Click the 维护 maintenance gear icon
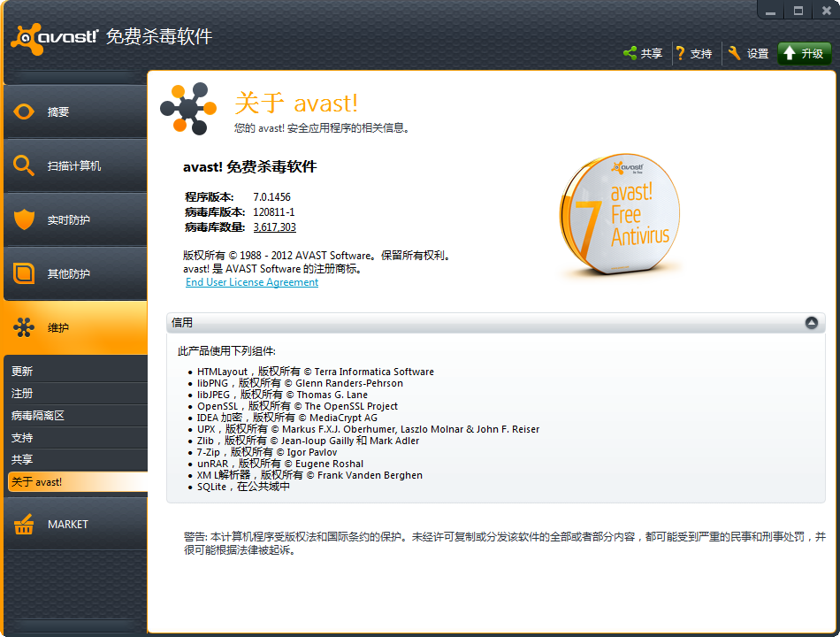The width and height of the screenshot is (840, 637). click(x=24, y=327)
